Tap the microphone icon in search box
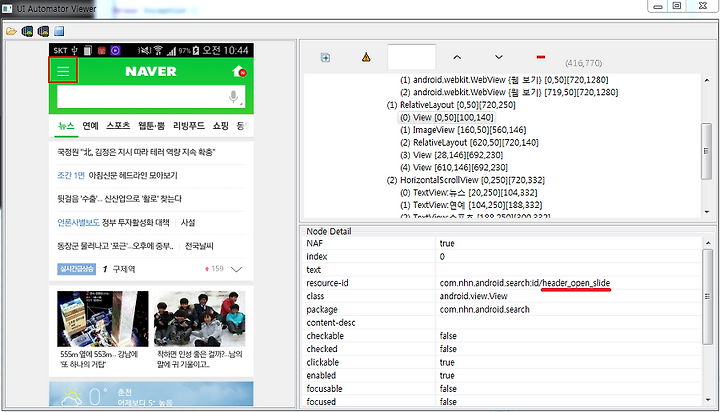 (x=234, y=97)
